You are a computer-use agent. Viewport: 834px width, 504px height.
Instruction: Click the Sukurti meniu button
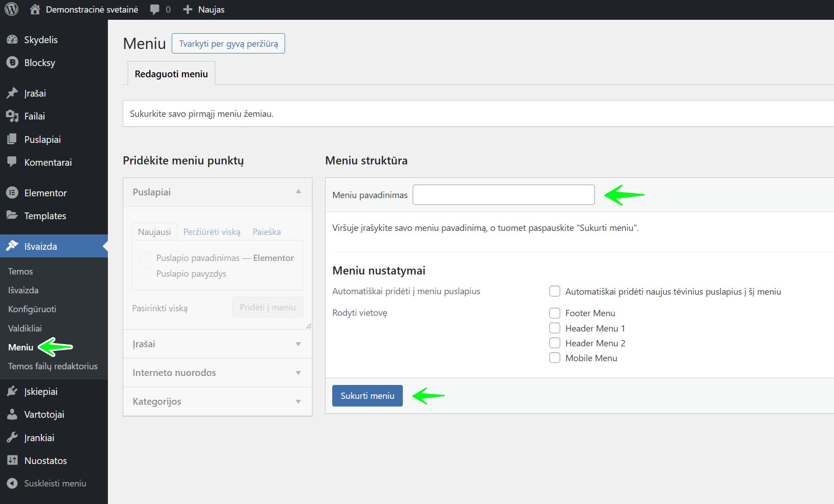[x=367, y=396]
